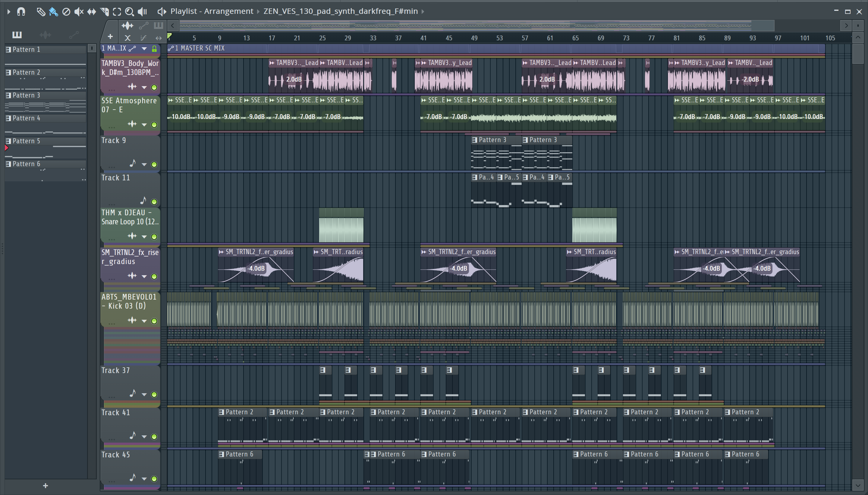Click the Playlist - Arrangement breadcrumb

pos(212,11)
